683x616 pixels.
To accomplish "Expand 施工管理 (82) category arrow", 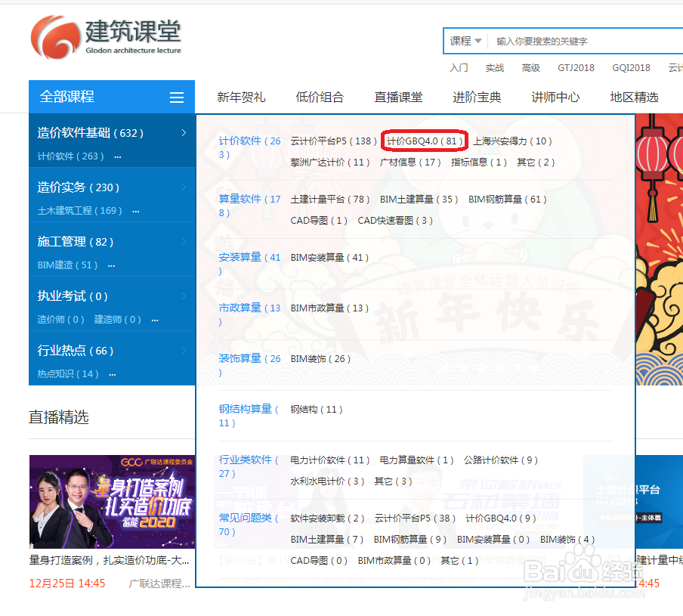I will click(184, 241).
